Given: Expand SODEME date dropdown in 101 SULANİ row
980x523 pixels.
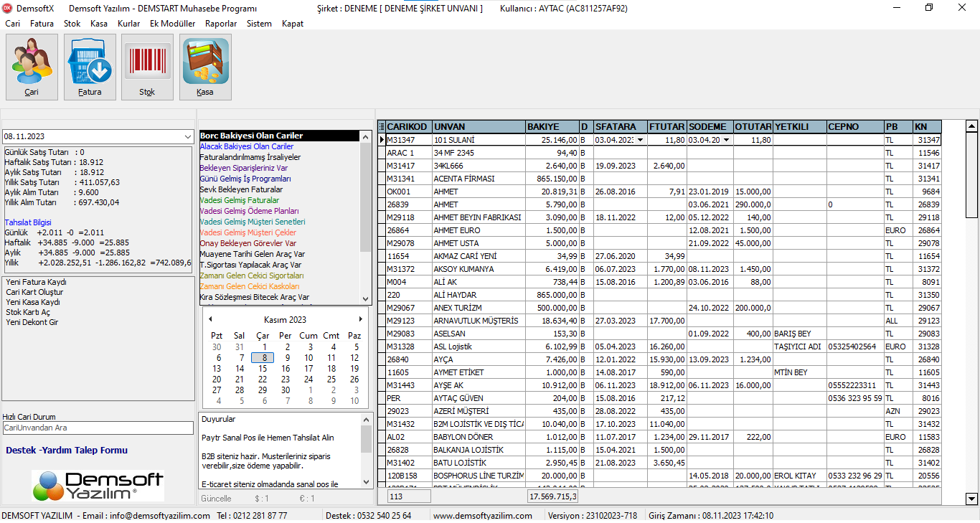Looking at the screenshot, I should pos(726,140).
